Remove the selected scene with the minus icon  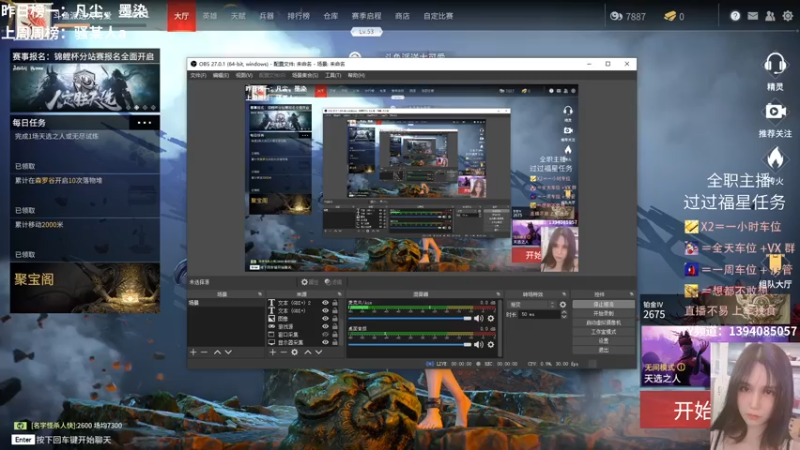click(204, 352)
